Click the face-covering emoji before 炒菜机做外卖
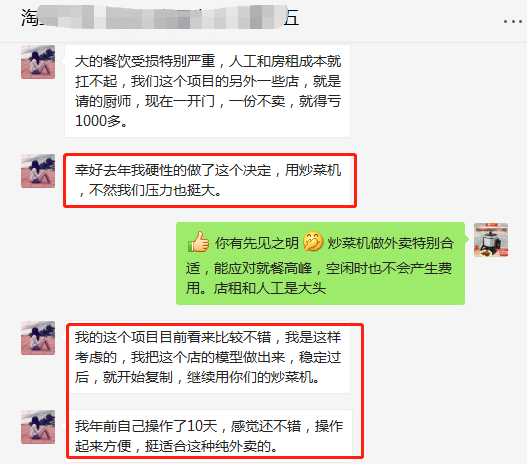Image resolution: width=527 pixels, height=464 pixels. (313, 242)
